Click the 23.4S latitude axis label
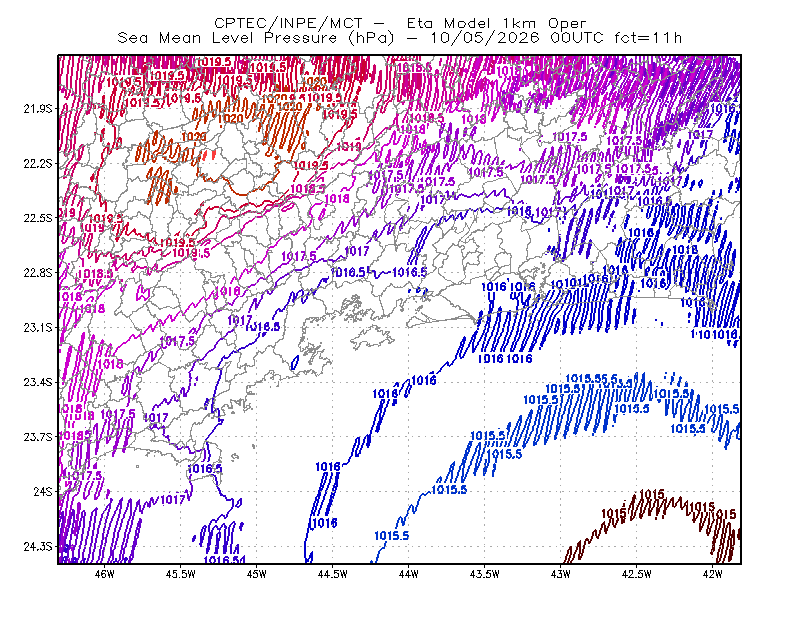This screenshot has height=618, width=800. (x=37, y=382)
